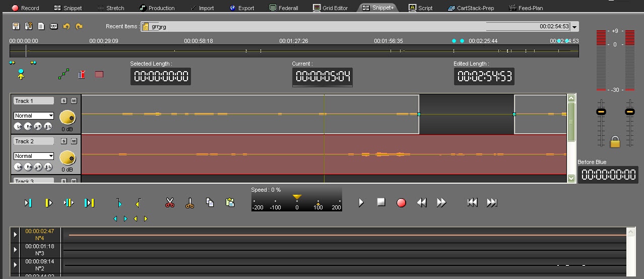Screen dimensions: 644x279
Task: Switch to the Grid Editor tab
Action: (331, 8)
